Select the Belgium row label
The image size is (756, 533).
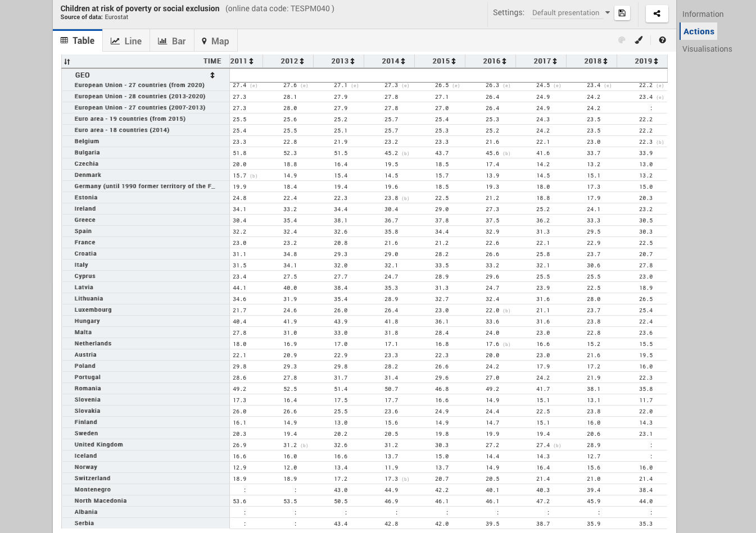click(x=87, y=142)
